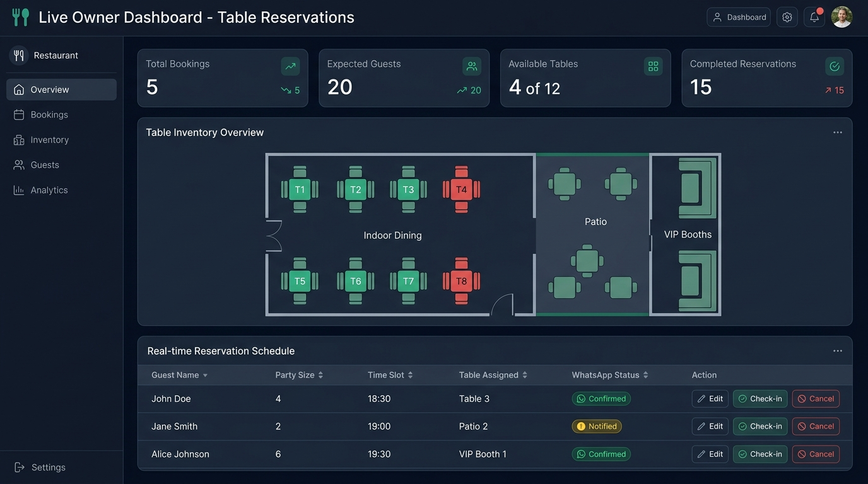Cancel John Doe's reservation

click(x=816, y=399)
